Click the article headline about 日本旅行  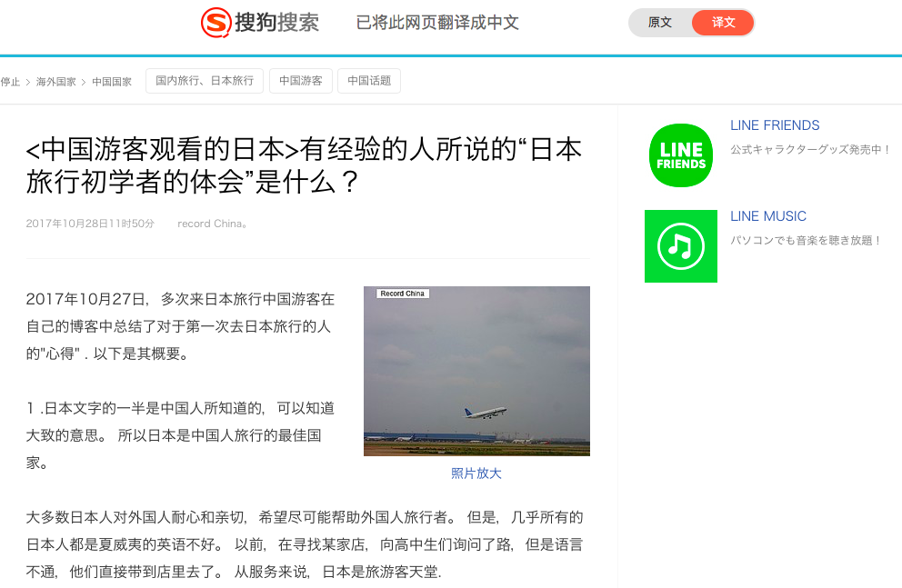coord(304,165)
